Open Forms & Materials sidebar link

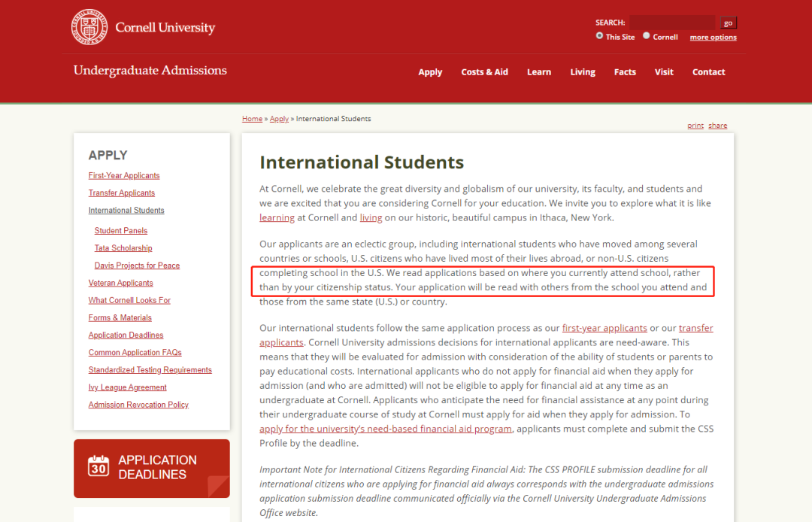pos(120,317)
